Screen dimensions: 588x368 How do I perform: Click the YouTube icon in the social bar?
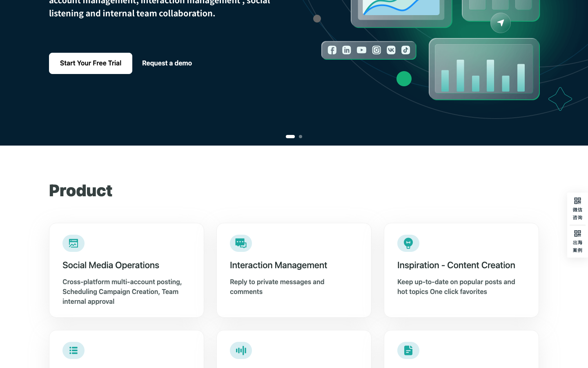tap(361, 50)
